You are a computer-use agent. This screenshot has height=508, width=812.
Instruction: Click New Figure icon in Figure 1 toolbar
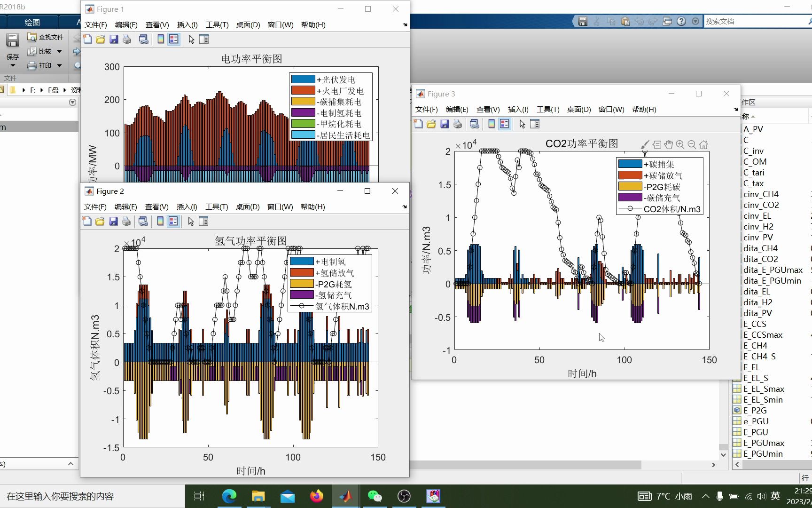pos(88,40)
